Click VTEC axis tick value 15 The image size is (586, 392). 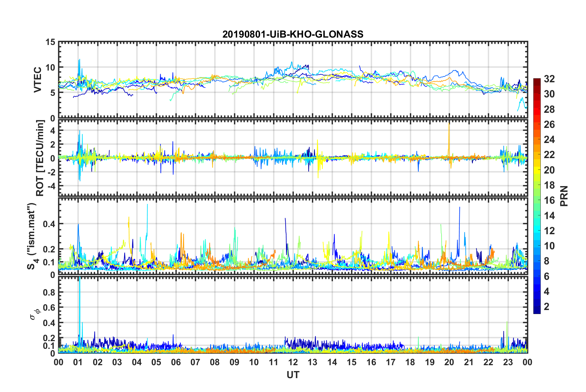(51, 42)
